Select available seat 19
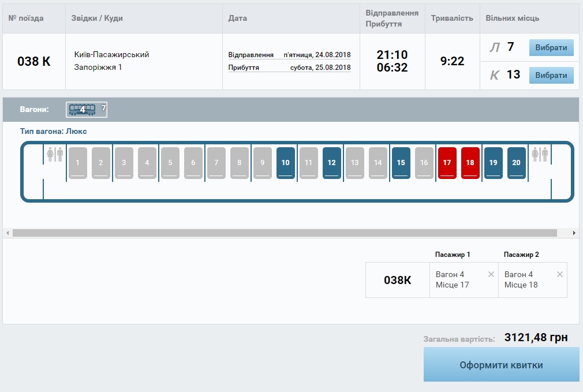Viewport: 583px width, 392px height. [493, 163]
